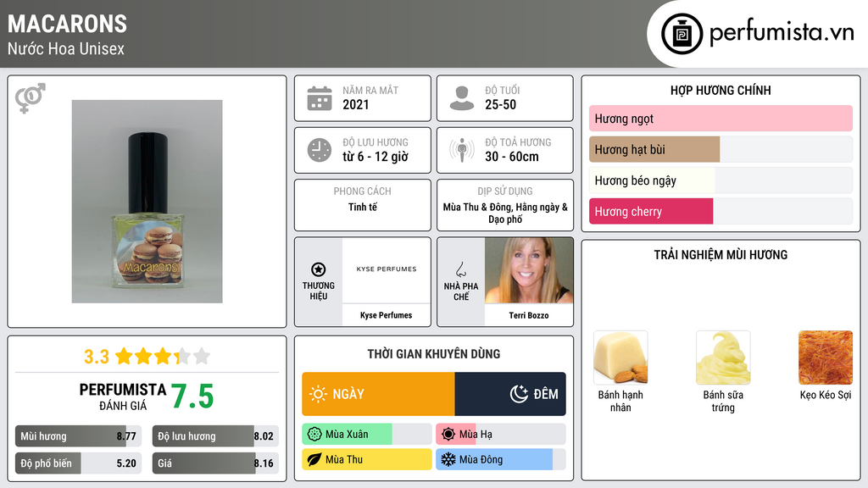
Task: Click the Hương béo ngậy accord bar
Action: [721, 180]
